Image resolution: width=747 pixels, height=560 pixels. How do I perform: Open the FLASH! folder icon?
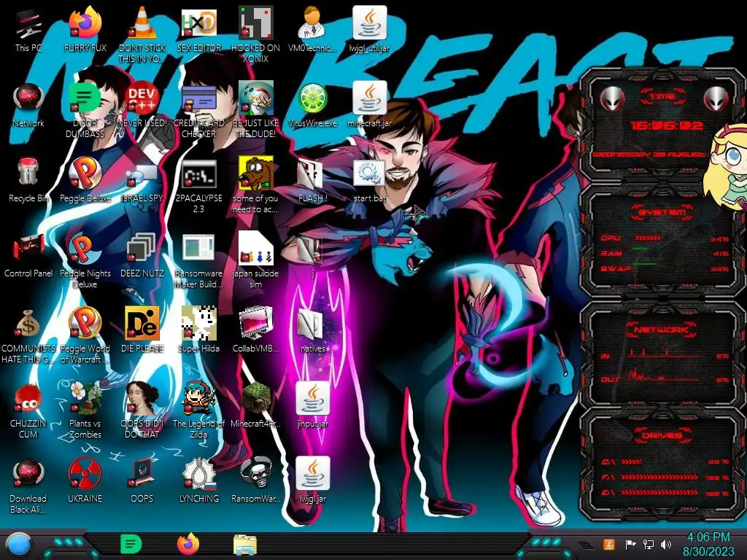pos(312,181)
